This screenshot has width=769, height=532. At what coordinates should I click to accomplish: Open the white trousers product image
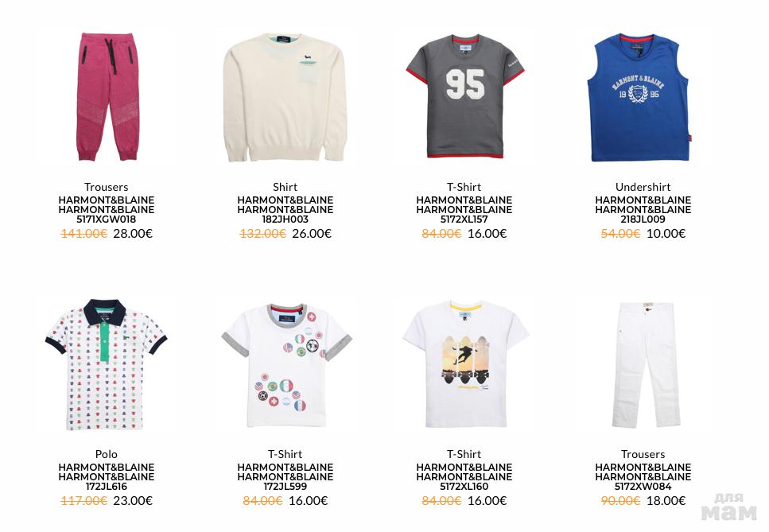click(646, 365)
